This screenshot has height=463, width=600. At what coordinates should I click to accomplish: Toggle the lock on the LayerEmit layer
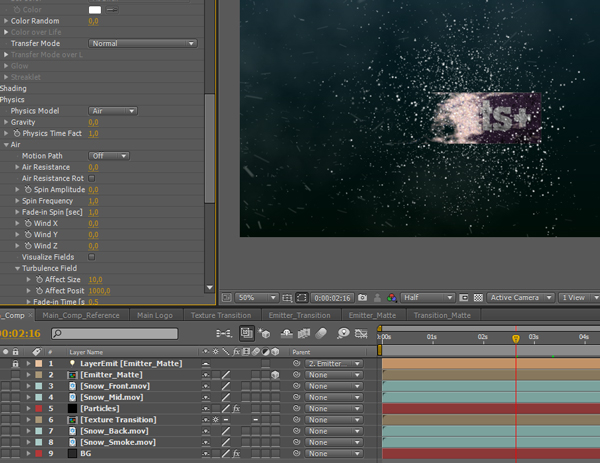click(x=15, y=364)
